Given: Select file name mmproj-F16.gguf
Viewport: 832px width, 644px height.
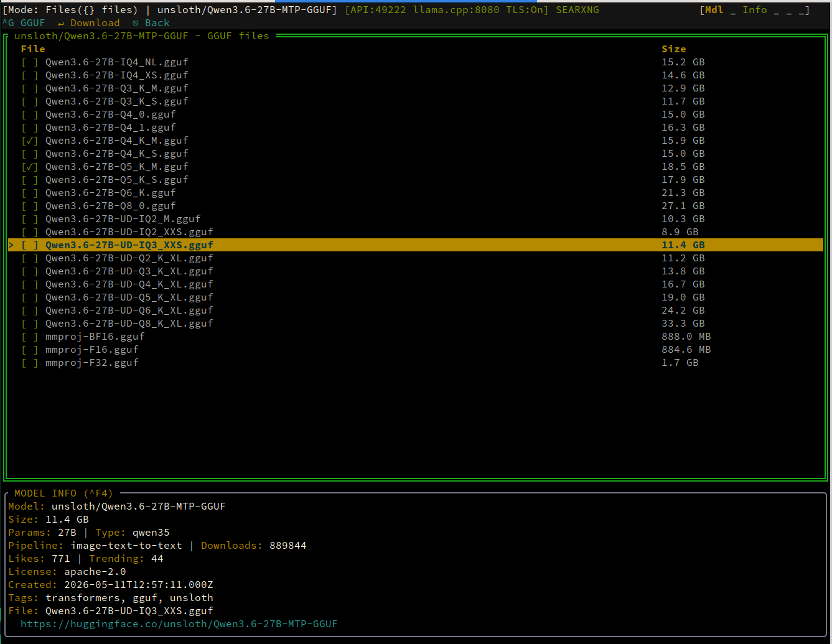Looking at the screenshot, I should point(92,350).
